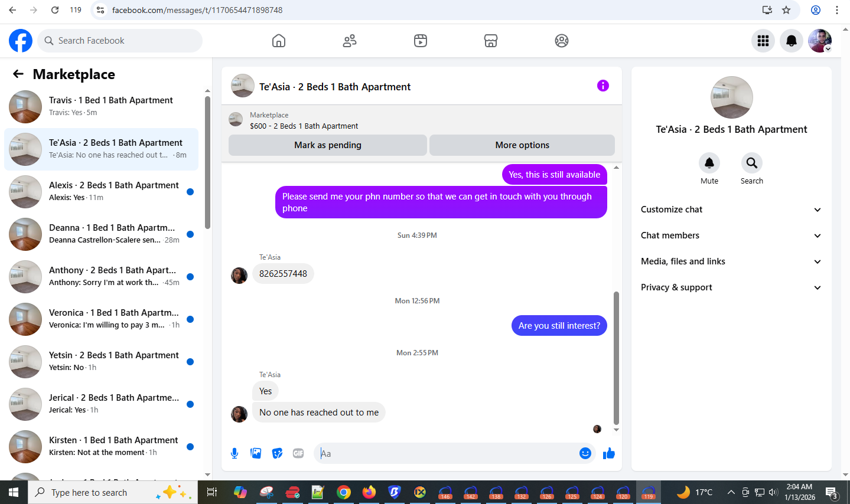Send a thumbs-up like
The width and height of the screenshot is (850, 504).
point(609,453)
